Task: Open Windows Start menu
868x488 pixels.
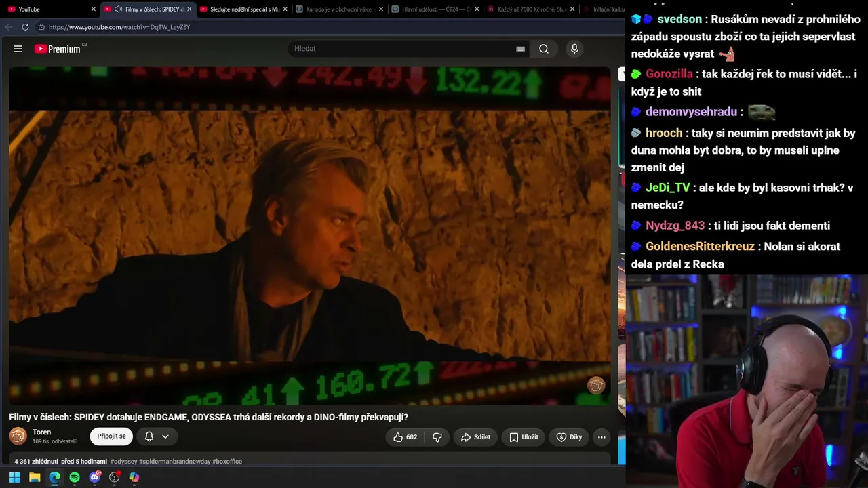Action: pos(14,477)
